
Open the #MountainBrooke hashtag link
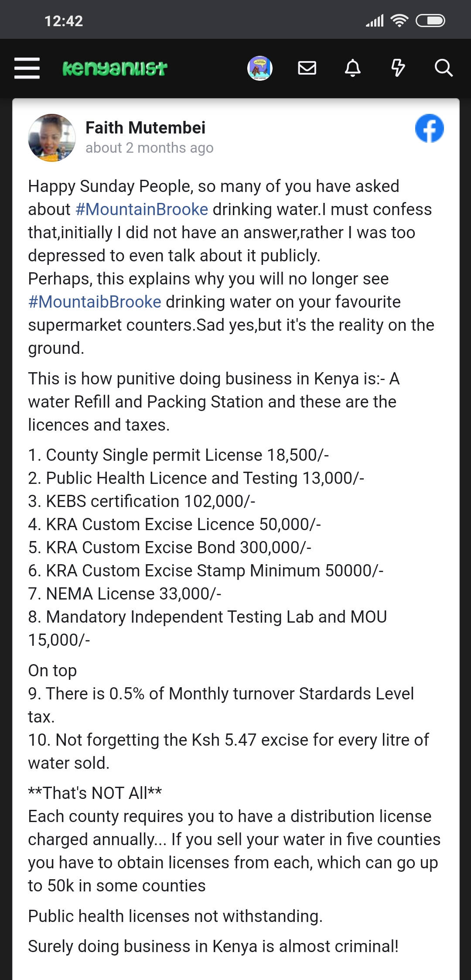[142, 209]
